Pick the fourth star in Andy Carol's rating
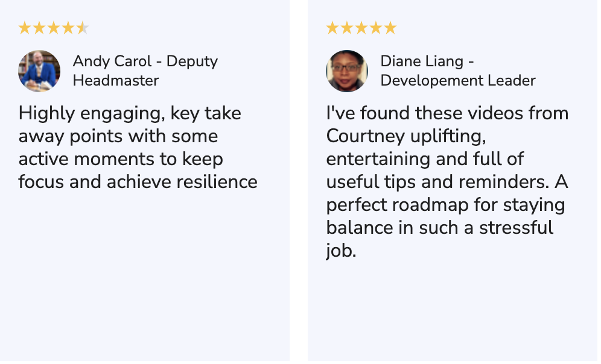Viewport: 601px width, 364px height. 68,28
